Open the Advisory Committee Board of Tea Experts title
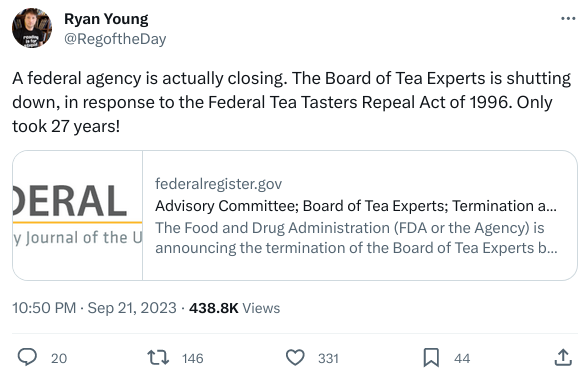588x374 pixels. (x=356, y=206)
